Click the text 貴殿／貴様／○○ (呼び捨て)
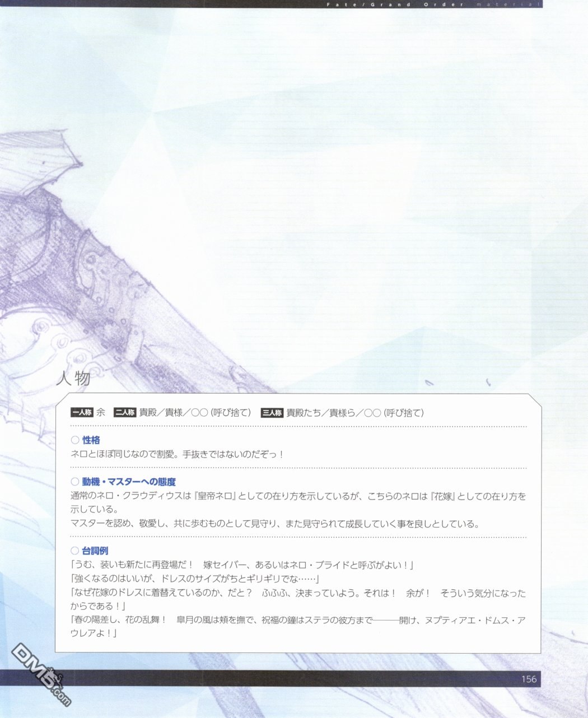The width and height of the screenshot is (588, 718). pyautogui.click(x=195, y=413)
